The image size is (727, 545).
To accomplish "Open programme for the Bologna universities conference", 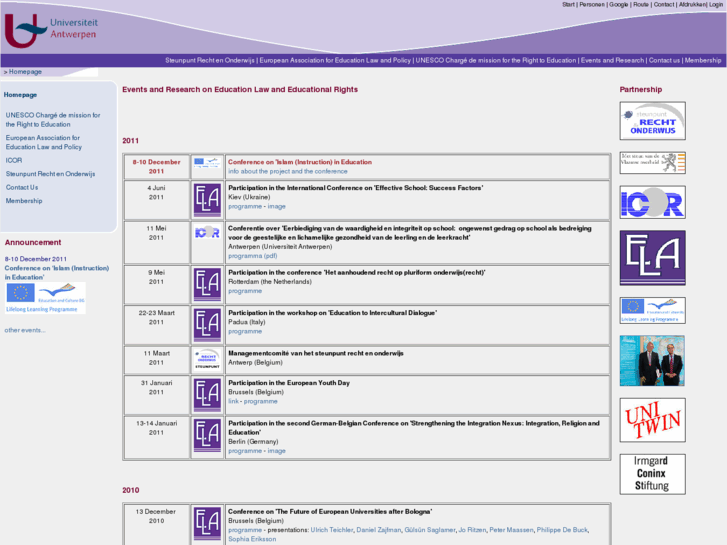I will click(x=245, y=530).
